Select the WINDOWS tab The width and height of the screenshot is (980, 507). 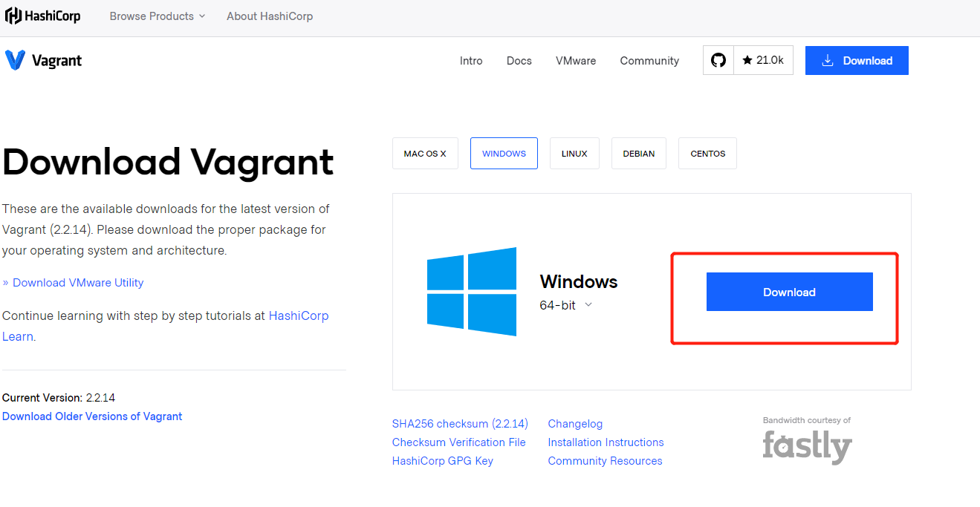coord(504,154)
